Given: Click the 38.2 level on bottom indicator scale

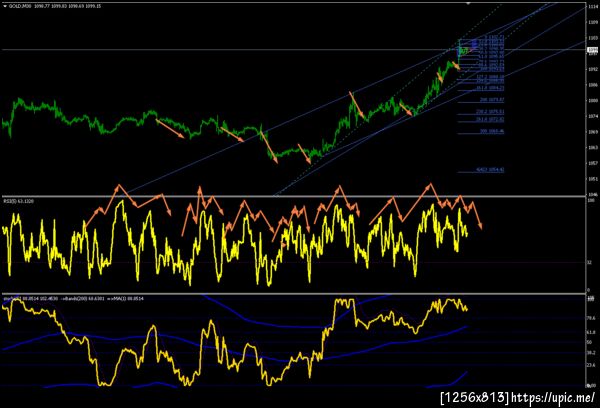Looking at the screenshot, I should point(591,353).
